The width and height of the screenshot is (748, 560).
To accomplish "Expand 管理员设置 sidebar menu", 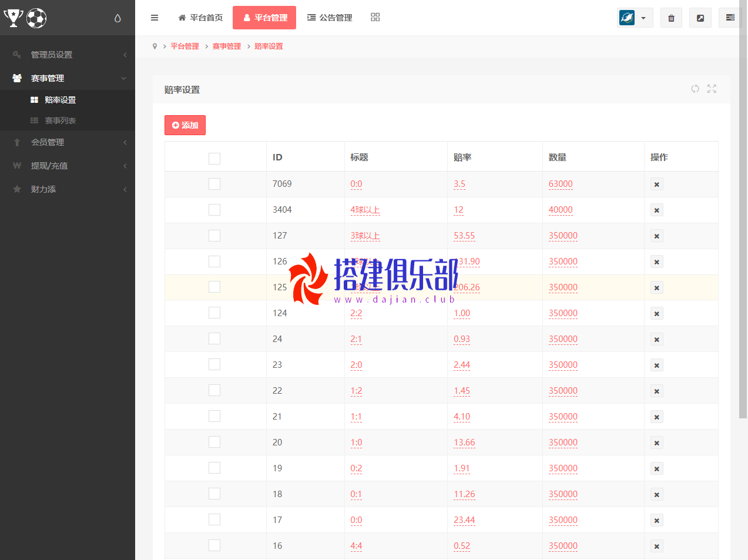I will [68, 55].
